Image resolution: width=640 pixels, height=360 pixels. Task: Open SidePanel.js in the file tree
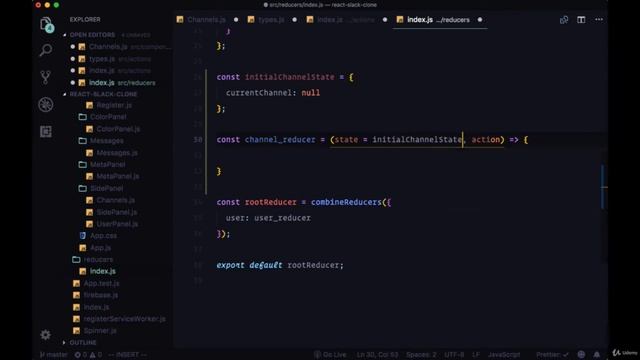pos(117,212)
